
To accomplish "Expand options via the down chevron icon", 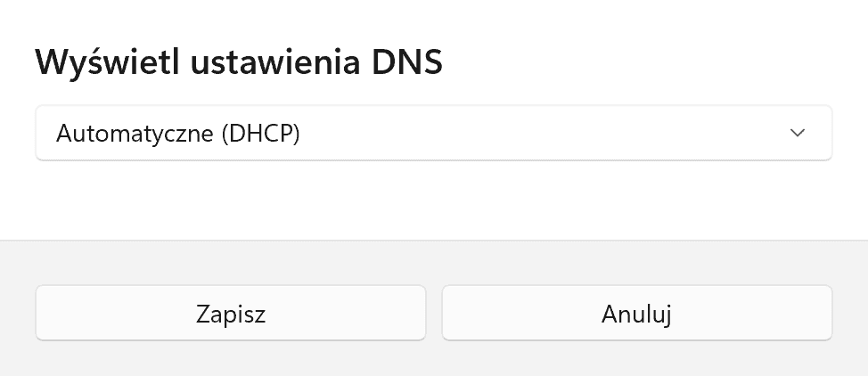I will pos(797,133).
